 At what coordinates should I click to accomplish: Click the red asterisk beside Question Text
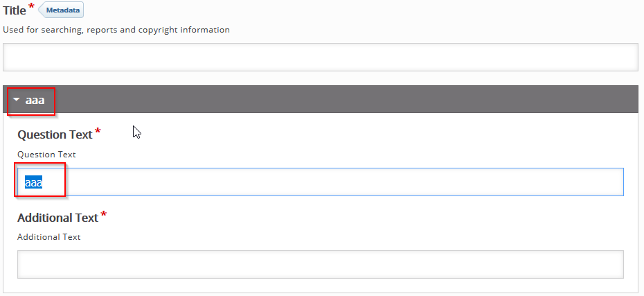pyautogui.click(x=98, y=131)
